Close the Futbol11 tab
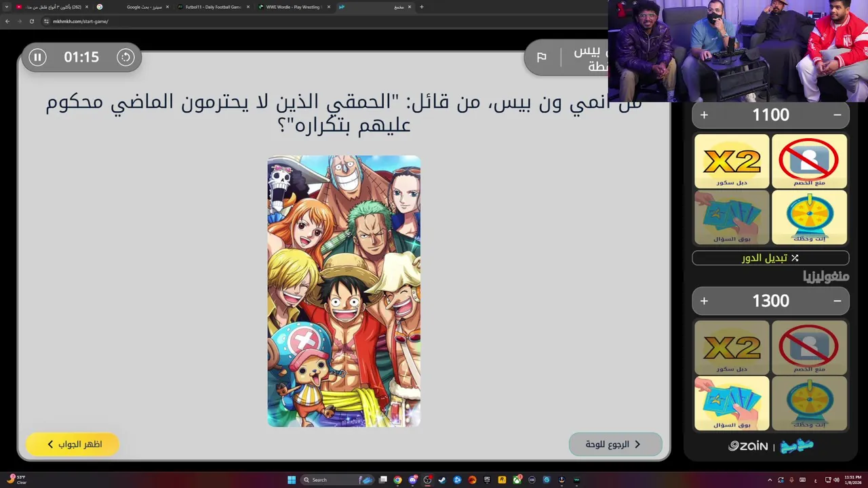 (248, 7)
